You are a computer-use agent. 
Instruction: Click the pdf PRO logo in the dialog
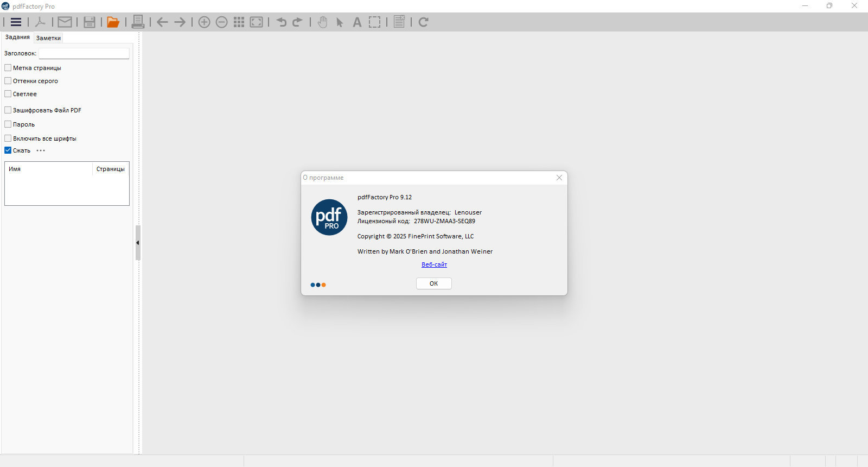(329, 217)
